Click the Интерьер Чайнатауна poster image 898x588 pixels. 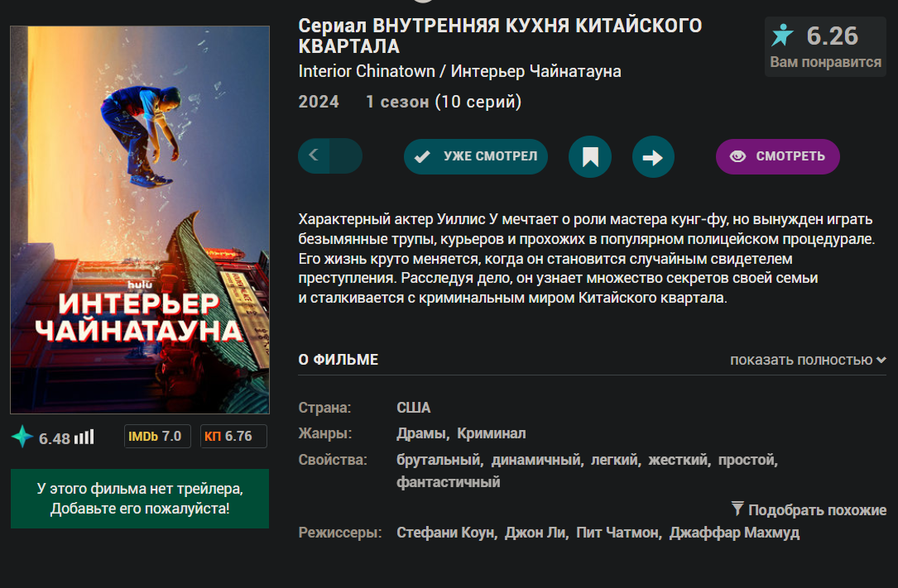140,220
